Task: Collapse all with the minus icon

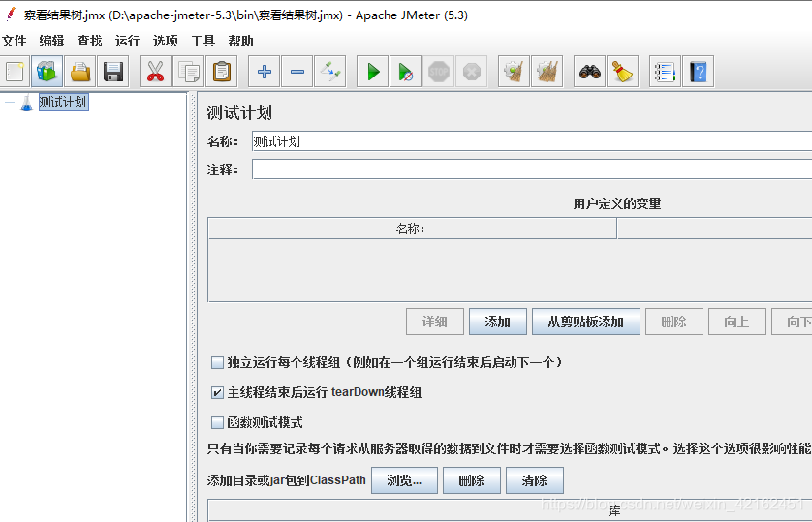Action: pyautogui.click(x=297, y=72)
